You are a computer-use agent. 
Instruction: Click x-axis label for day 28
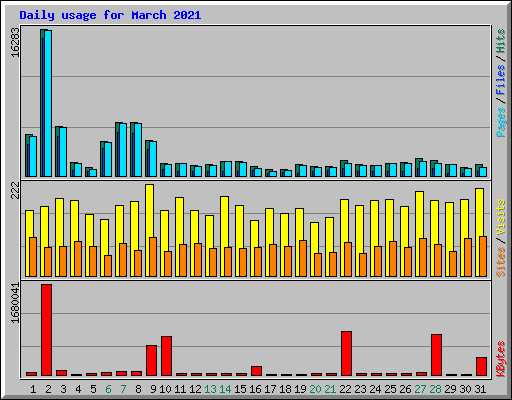click(x=435, y=389)
